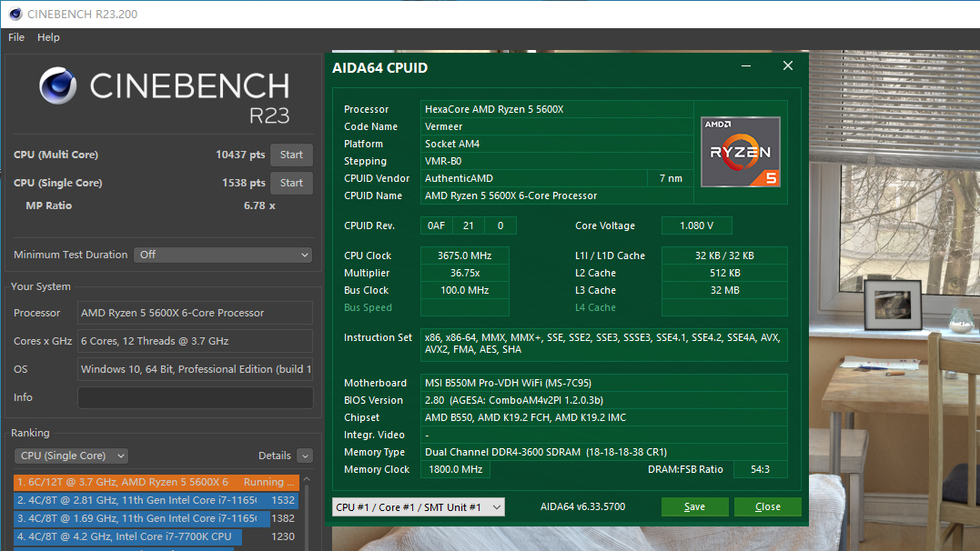Click the ranking list scrollbar up arrow

coord(307,479)
